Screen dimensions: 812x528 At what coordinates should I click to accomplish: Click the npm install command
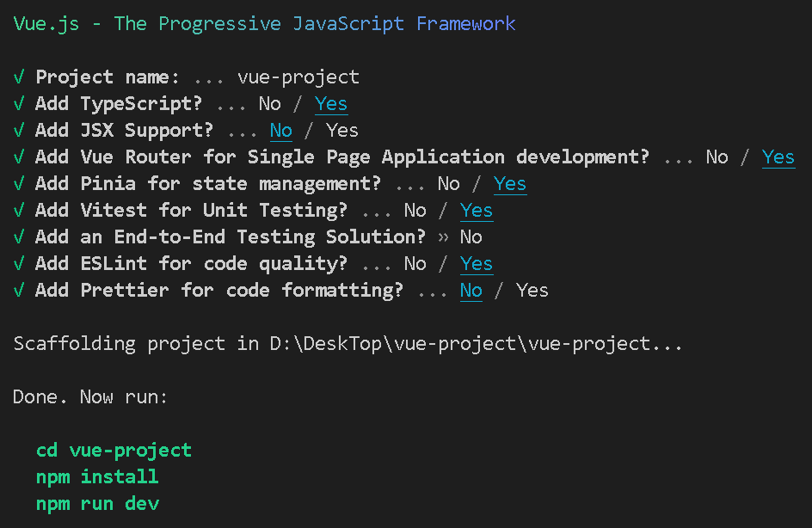tap(97, 476)
